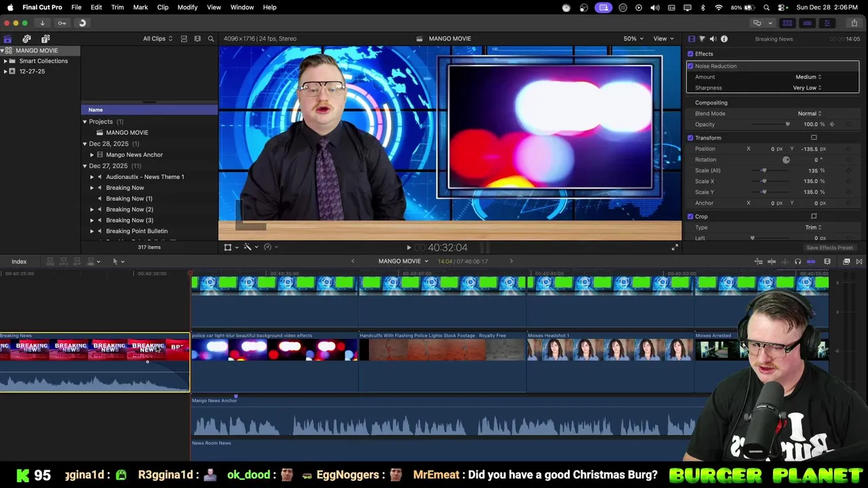Image resolution: width=868 pixels, height=488 pixels.
Task: Open the Crop Type Trim dropdown
Action: (813, 227)
